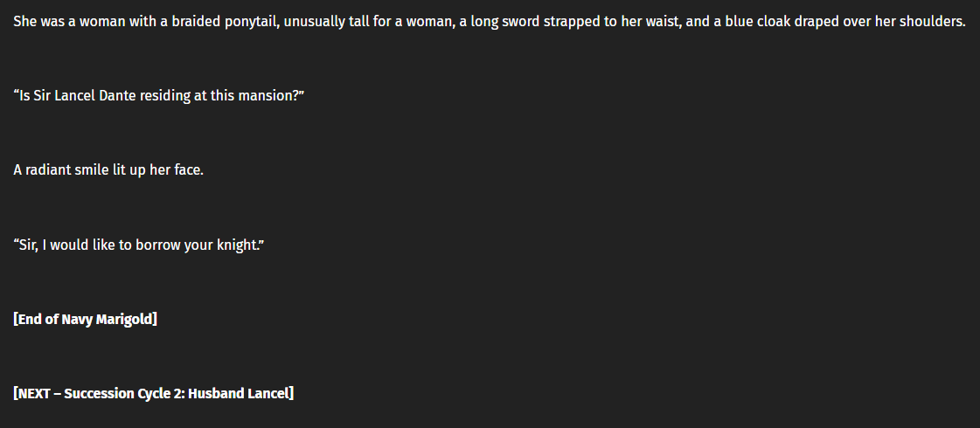Click the words "long sword" in first paragraph
This screenshot has width=980, height=428.
coord(505,22)
